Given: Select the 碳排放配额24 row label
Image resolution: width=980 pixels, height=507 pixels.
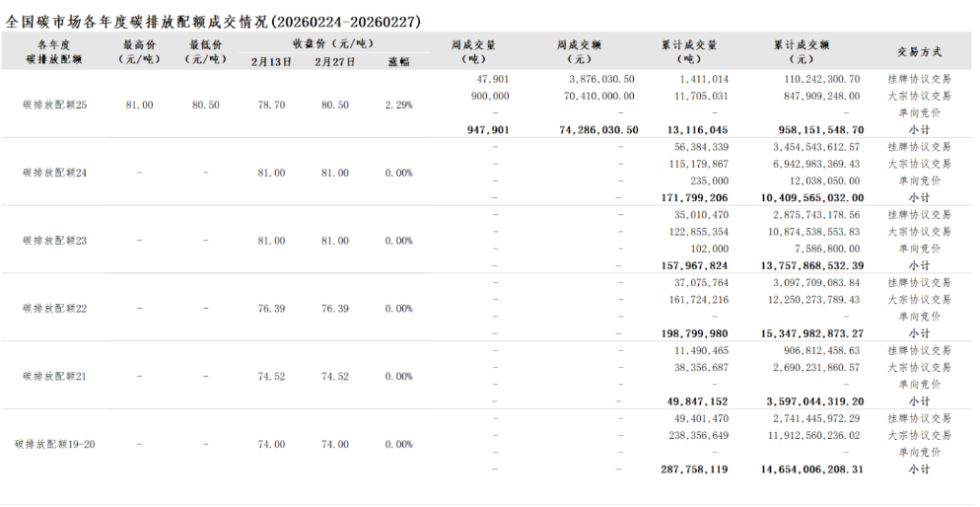Looking at the screenshot, I should click(x=55, y=173).
